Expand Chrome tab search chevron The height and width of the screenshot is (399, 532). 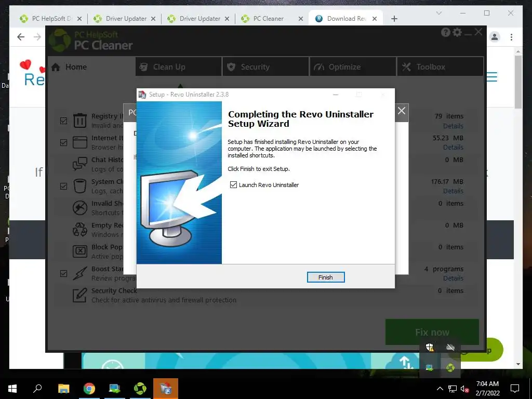pos(438,13)
